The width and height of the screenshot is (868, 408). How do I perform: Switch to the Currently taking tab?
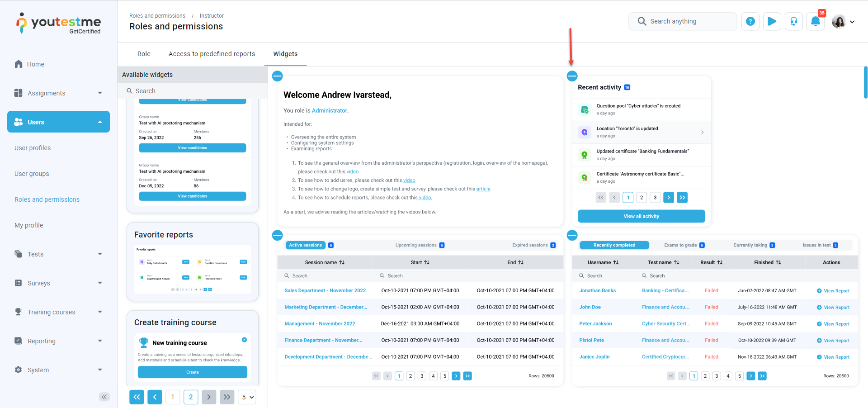point(754,245)
